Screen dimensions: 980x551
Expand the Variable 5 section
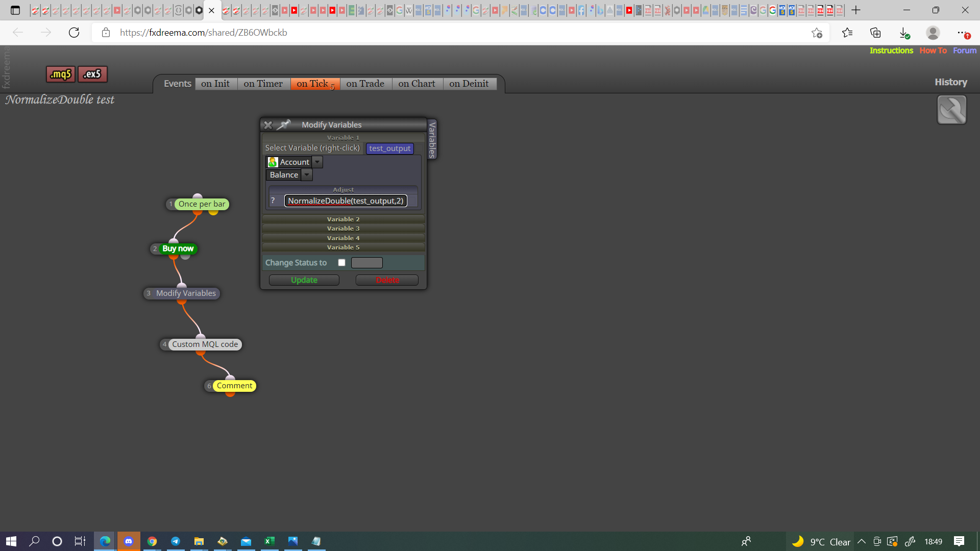click(x=343, y=247)
